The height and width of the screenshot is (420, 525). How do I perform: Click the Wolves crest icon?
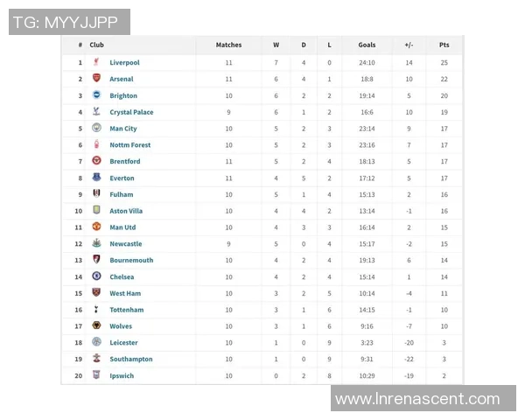(96, 326)
